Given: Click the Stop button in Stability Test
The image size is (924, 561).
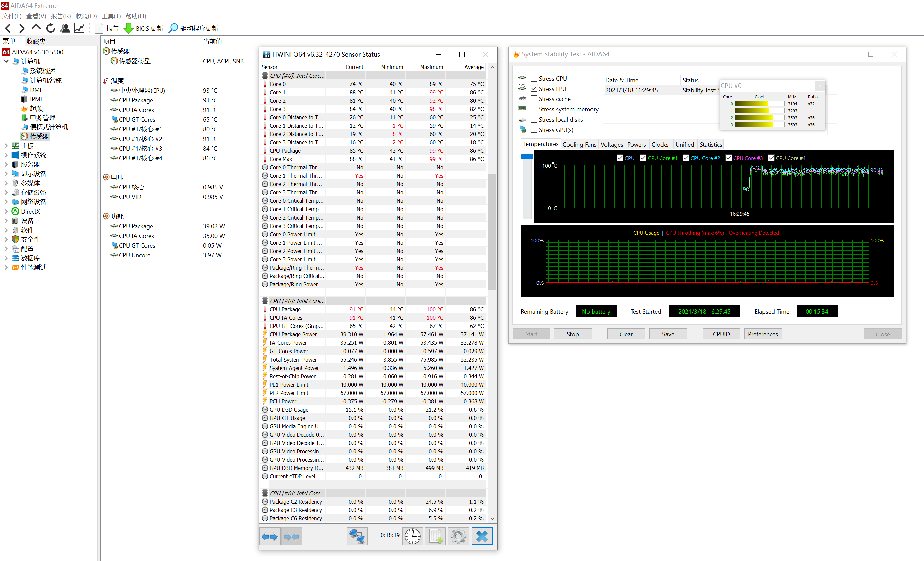Looking at the screenshot, I should click(x=573, y=334).
